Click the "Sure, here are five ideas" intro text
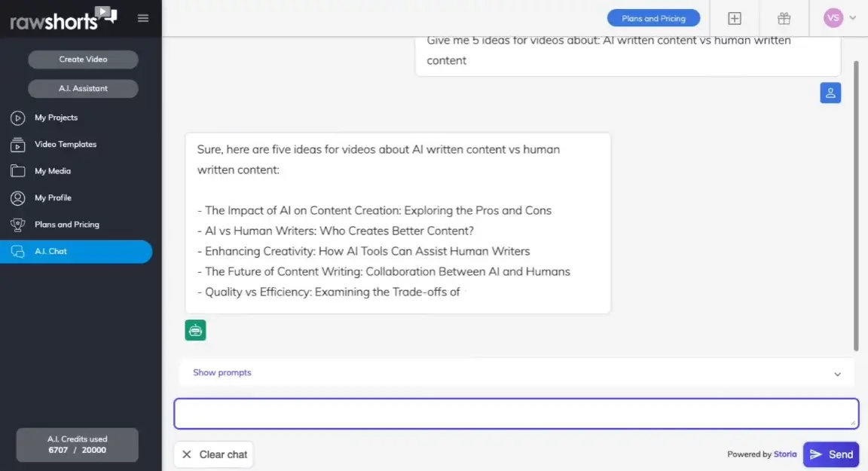This screenshot has width=868, height=471. point(379,160)
